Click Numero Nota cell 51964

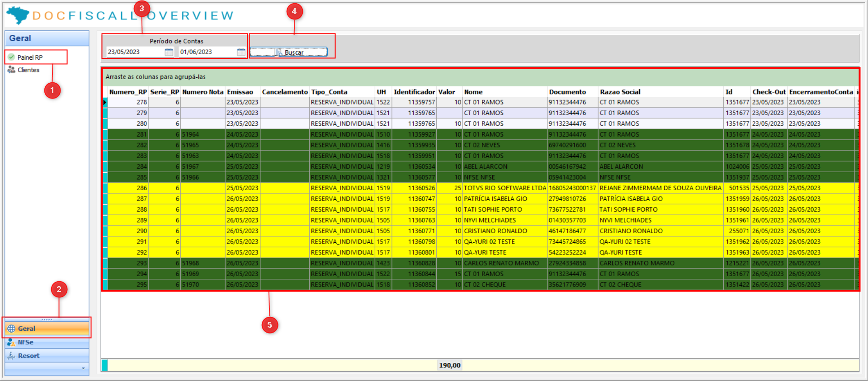[203, 134]
